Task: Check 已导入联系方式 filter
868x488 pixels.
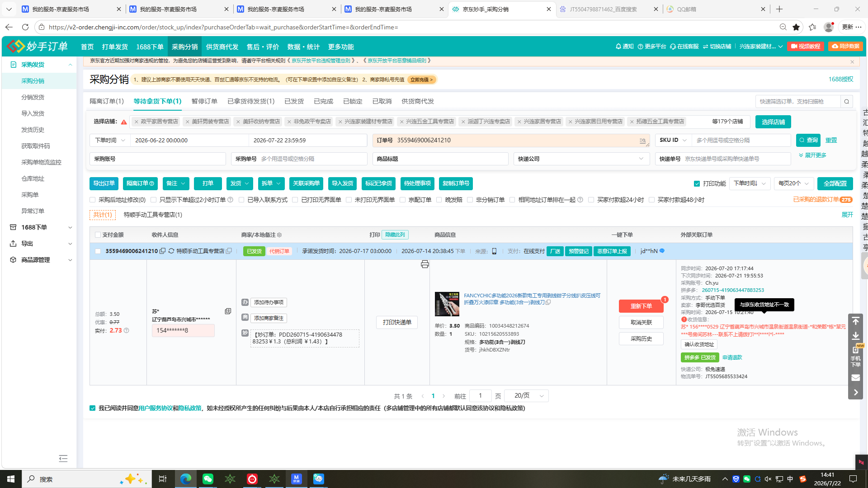Action: coord(241,200)
